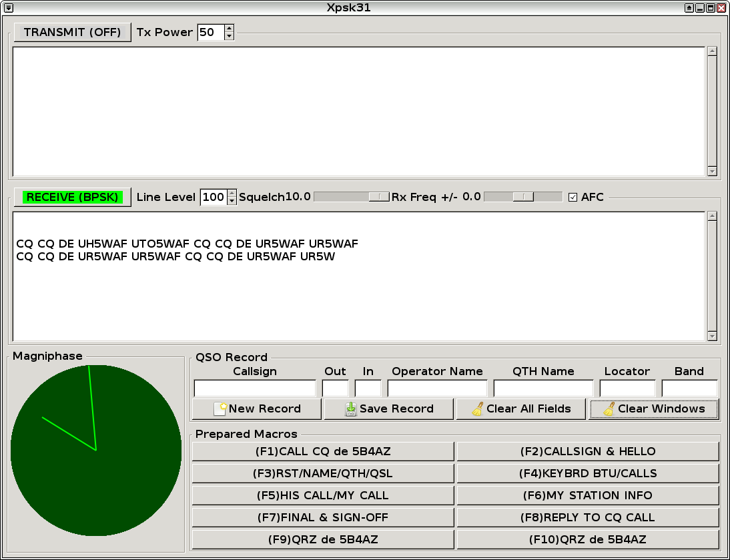Toggle the RECEIVE (BPSK) button
The width and height of the screenshot is (730, 560).
point(73,197)
